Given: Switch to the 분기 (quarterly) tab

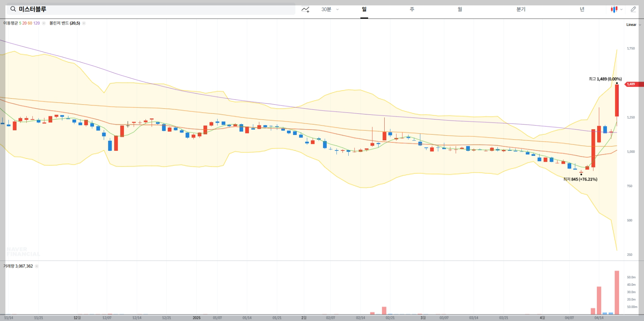Looking at the screenshot, I should [521, 9].
